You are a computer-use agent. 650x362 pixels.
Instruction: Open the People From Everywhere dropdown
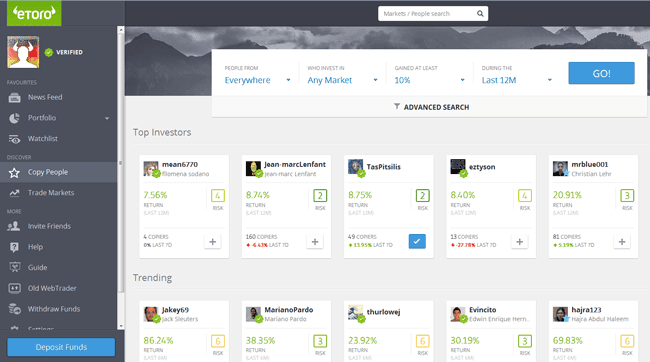pyautogui.click(x=257, y=80)
